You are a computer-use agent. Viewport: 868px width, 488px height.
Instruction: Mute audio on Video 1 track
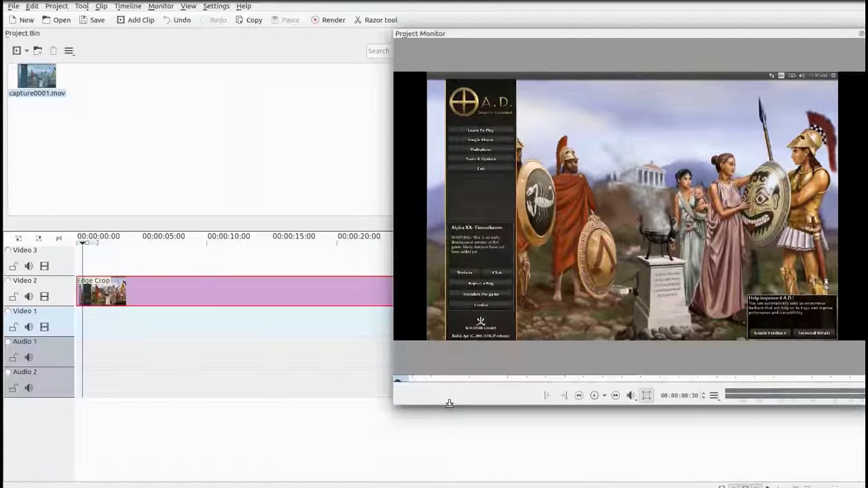point(28,327)
